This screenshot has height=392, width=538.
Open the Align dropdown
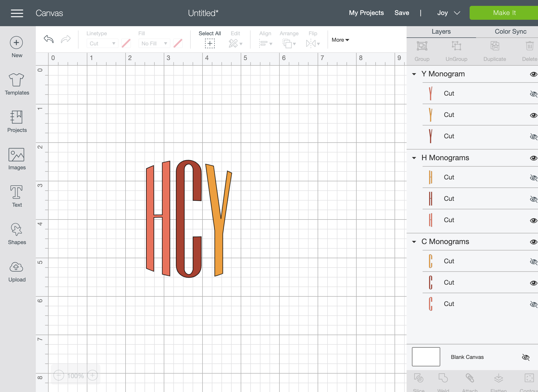coord(265,43)
